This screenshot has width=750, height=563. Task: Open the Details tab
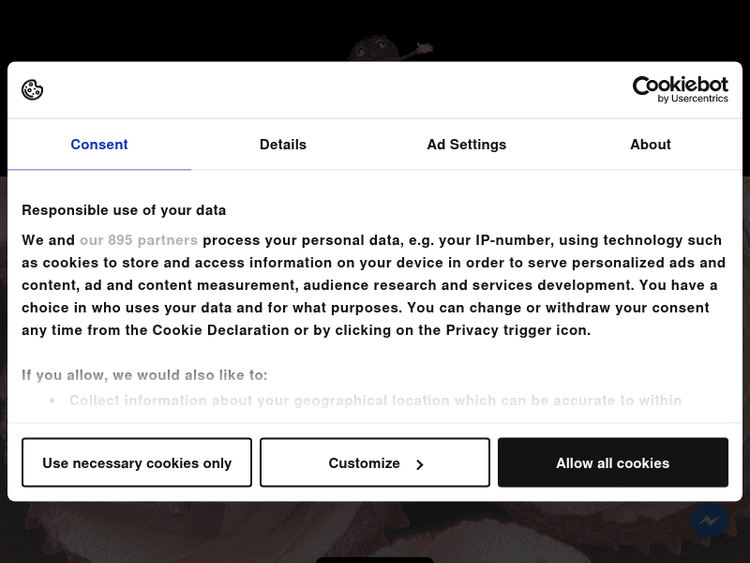[x=283, y=145]
